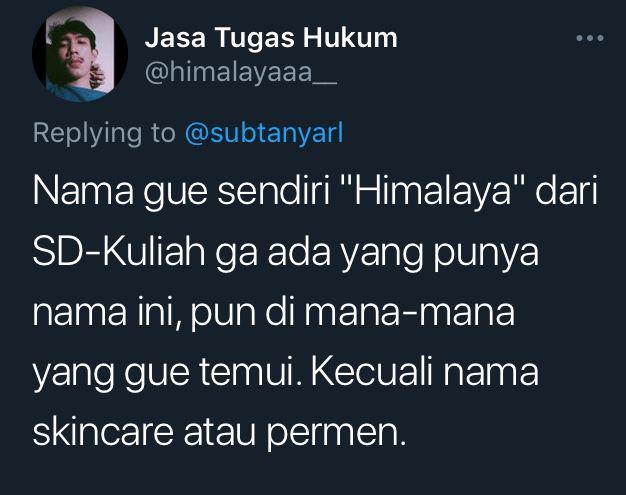Open the @subtanyarl mention link
Screen dimensions: 626x495
[x=263, y=133]
